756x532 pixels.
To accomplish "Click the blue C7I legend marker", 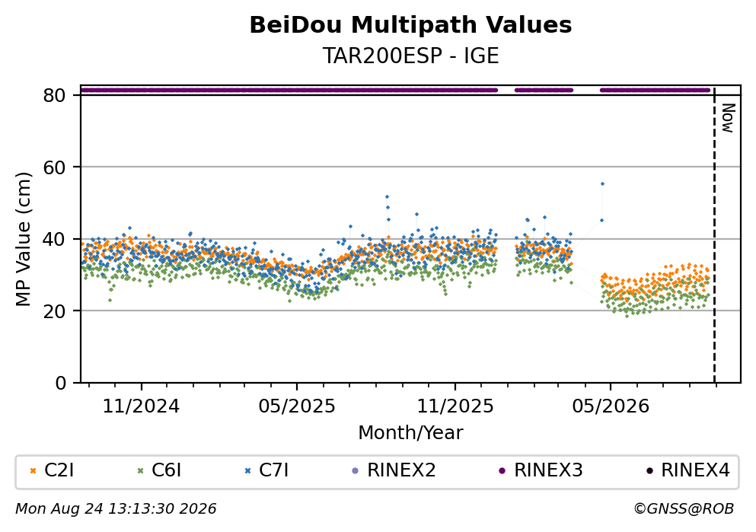I will (x=248, y=471).
